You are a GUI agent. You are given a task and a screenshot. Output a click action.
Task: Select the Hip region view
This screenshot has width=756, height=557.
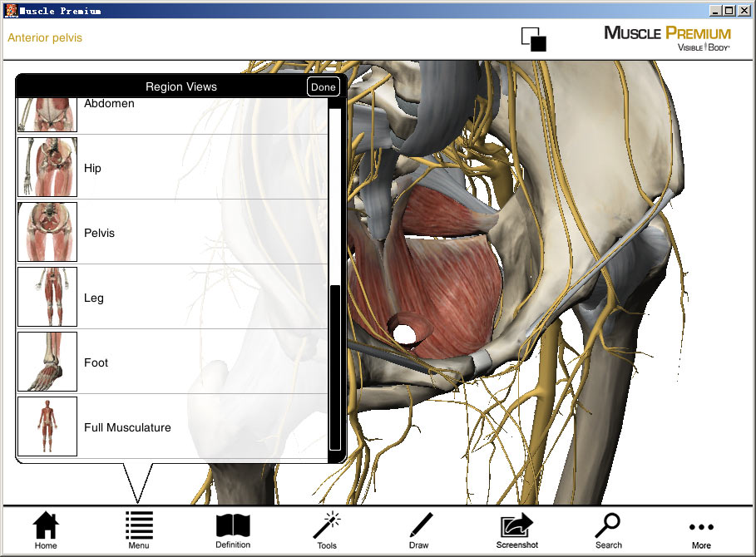point(173,167)
